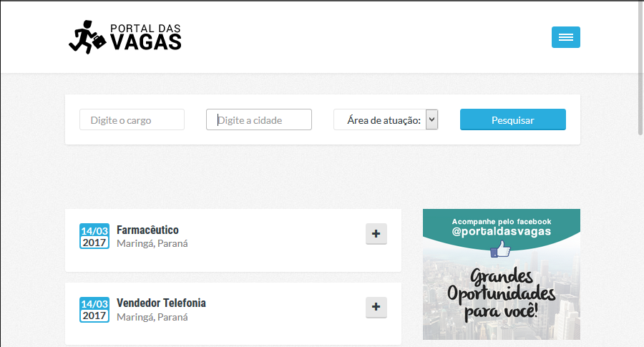Open the Área de atuação dropdown arrow
Screen dimensions: 644x347
point(431,119)
